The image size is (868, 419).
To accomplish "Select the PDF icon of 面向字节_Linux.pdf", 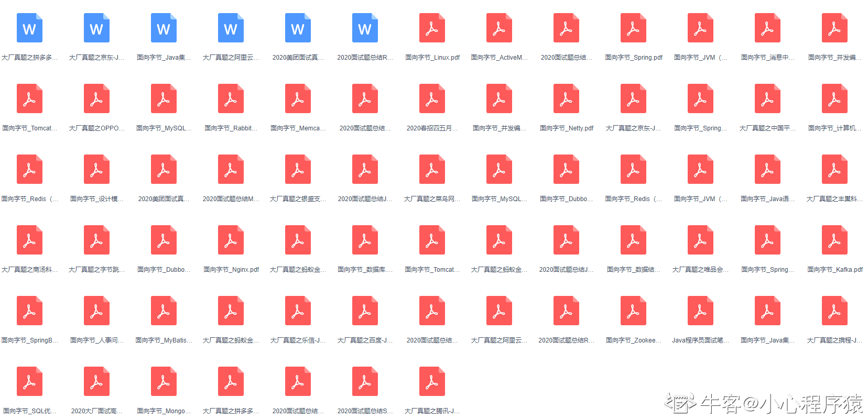I will click(432, 28).
